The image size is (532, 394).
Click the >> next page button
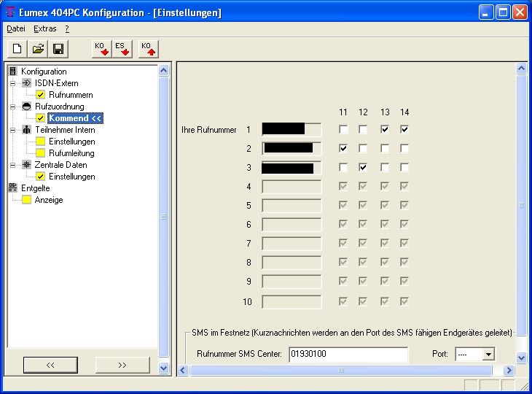(122, 365)
